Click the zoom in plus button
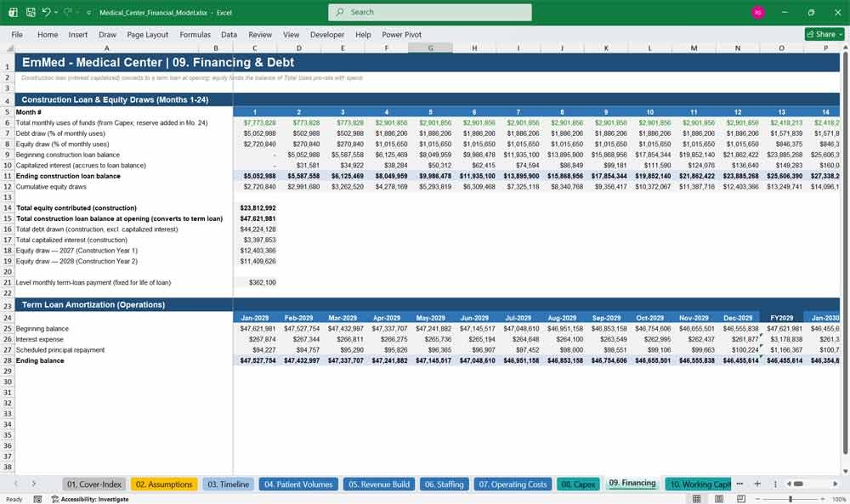The image size is (850, 504). click(x=823, y=499)
